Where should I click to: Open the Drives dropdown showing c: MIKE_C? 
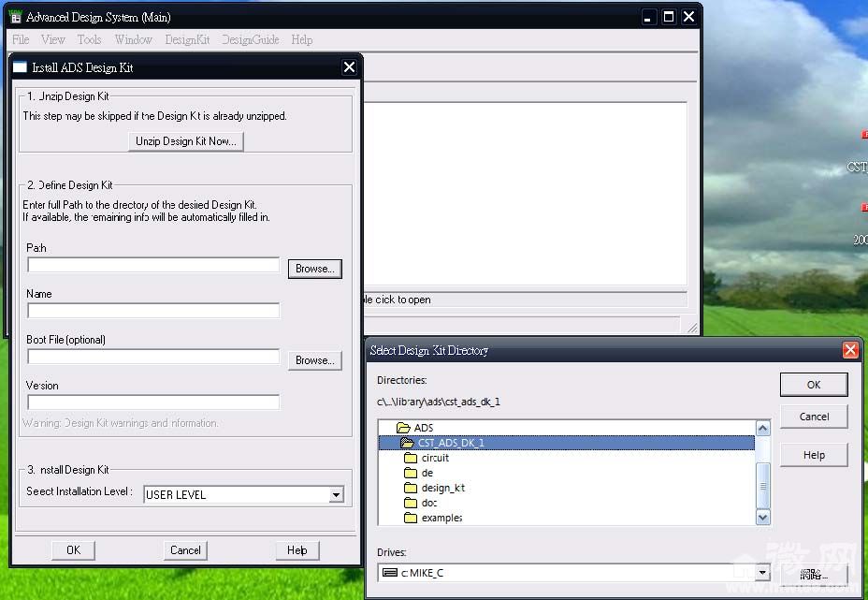point(763,573)
